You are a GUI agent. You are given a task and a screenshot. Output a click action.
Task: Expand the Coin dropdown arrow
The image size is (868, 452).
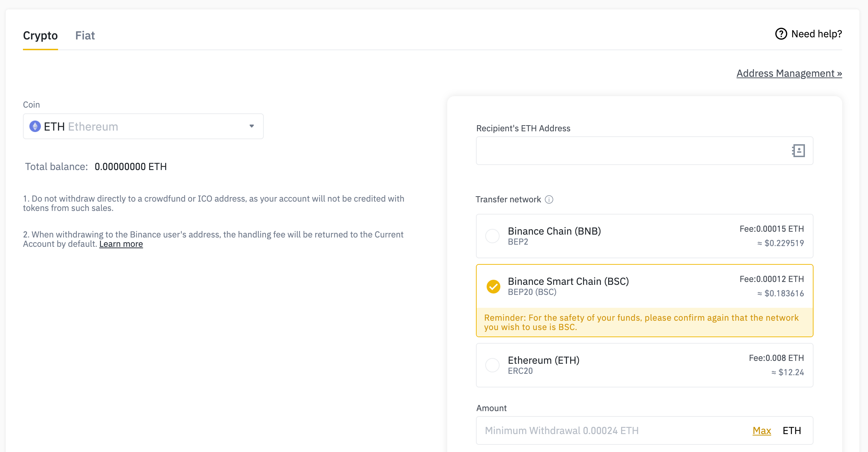pyautogui.click(x=252, y=126)
